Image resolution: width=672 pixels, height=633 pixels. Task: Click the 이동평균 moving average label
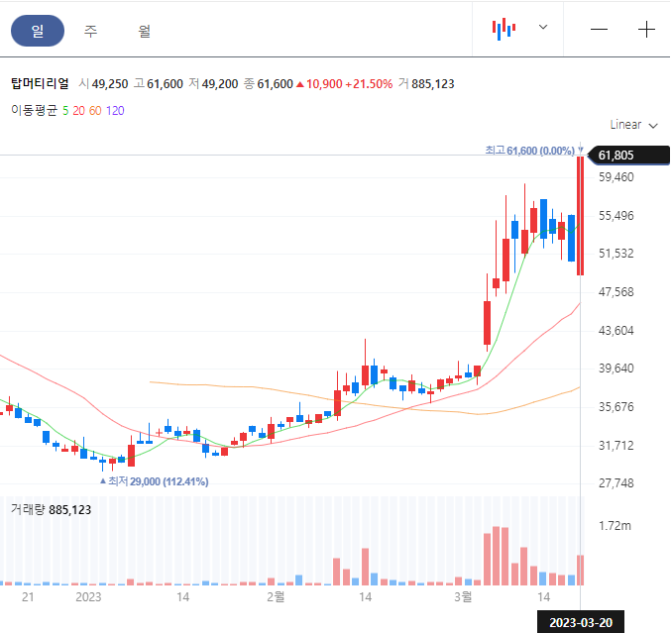34,111
